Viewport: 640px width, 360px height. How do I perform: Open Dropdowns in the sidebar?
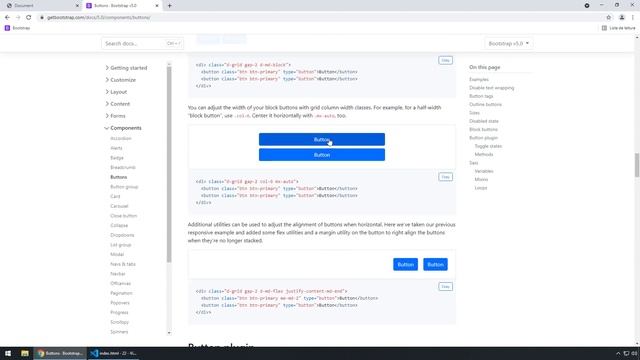122,235
